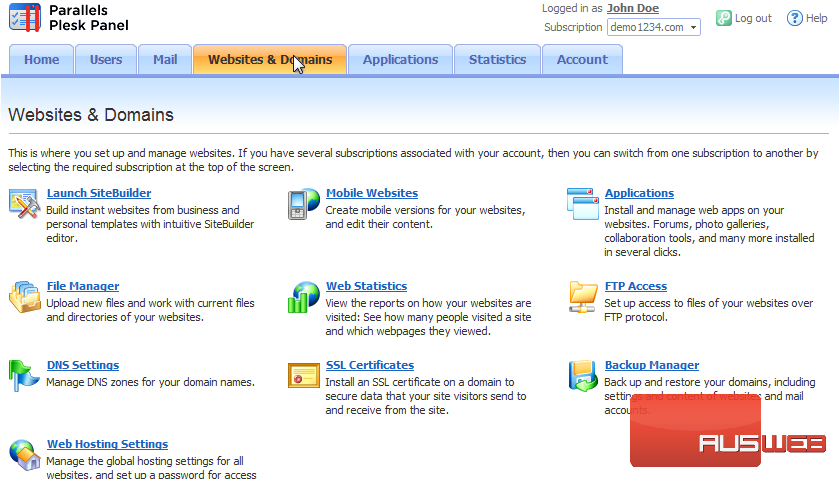Click the SSL Certificates icon
Screen dimensions: 840x480
tap(303, 375)
